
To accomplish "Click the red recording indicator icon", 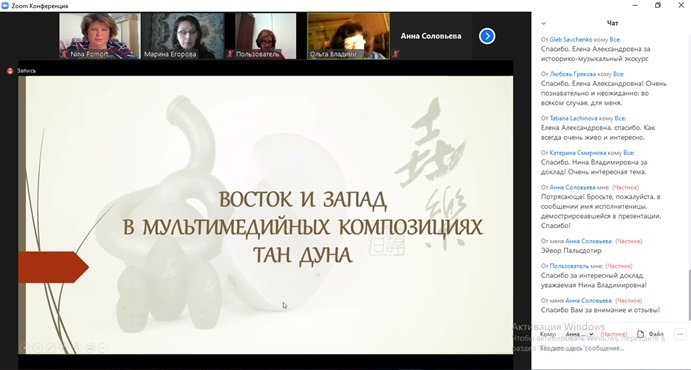I will click(x=10, y=70).
